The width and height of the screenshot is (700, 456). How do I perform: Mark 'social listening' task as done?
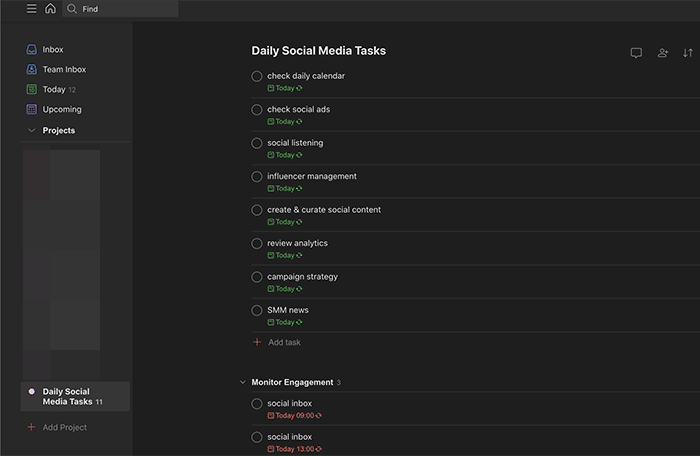click(257, 143)
